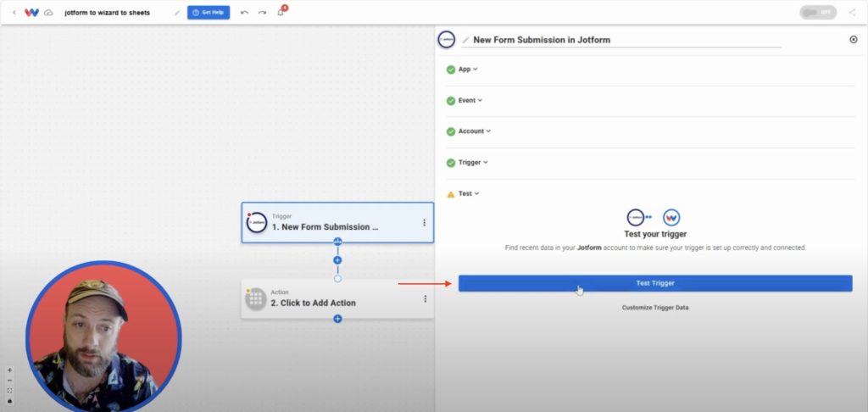
Task: Close the trigger setup panel
Action: pos(853,39)
